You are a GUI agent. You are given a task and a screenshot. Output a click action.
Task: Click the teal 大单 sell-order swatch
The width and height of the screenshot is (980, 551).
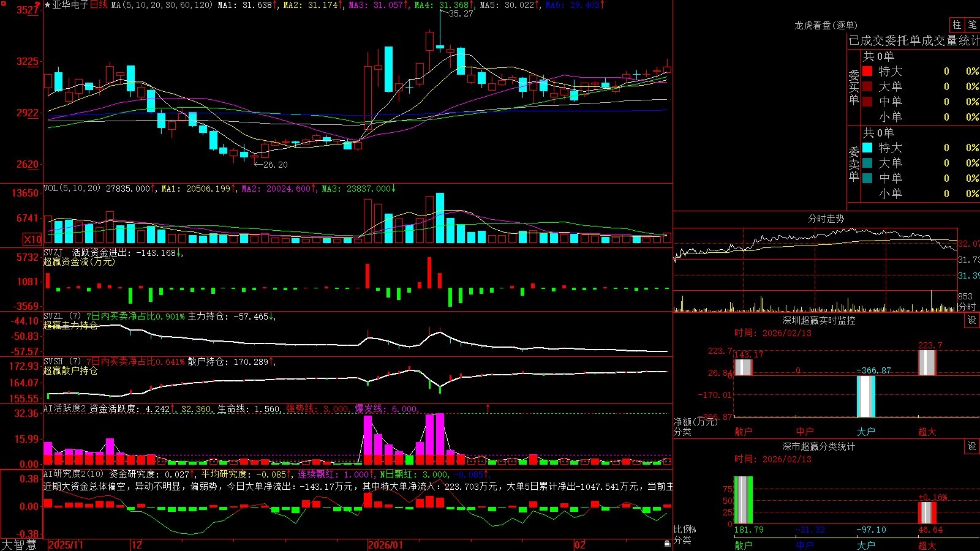click(x=867, y=163)
